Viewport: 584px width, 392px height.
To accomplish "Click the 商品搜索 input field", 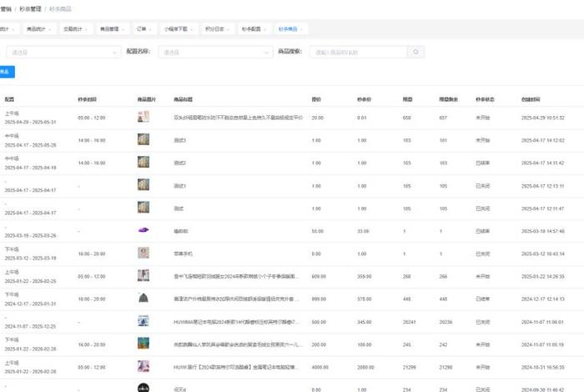I will pos(358,52).
